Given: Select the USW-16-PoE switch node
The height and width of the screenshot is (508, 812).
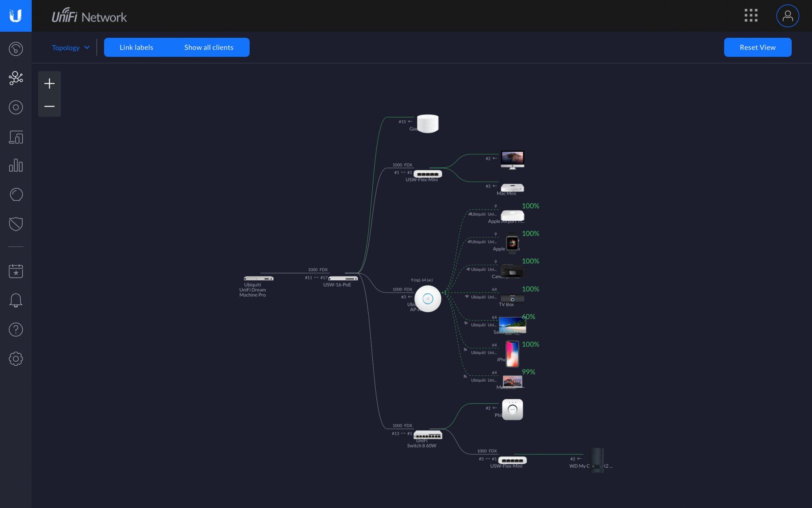Looking at the screenshot, I should (343, 278).
